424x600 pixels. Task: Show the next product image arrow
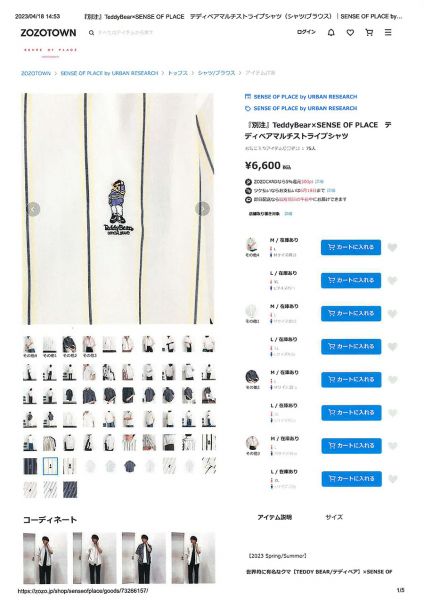click(202, 209)
